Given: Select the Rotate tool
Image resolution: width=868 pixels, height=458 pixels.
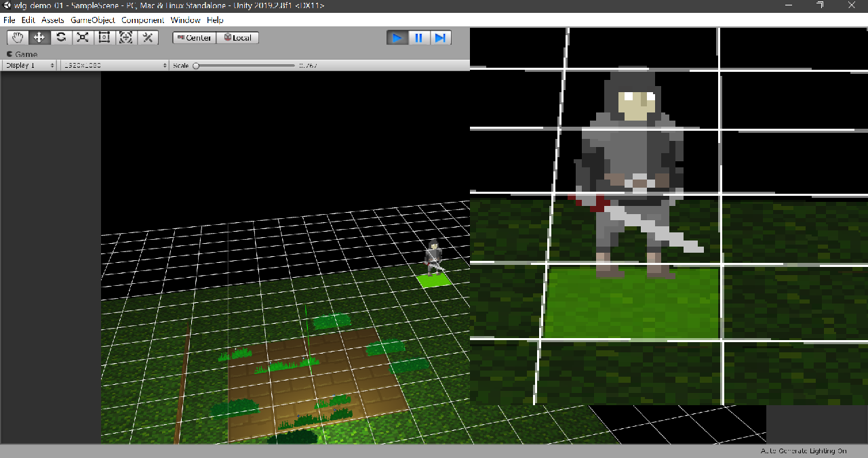Looking at the screenshot, I should click(x=61, y=37).
